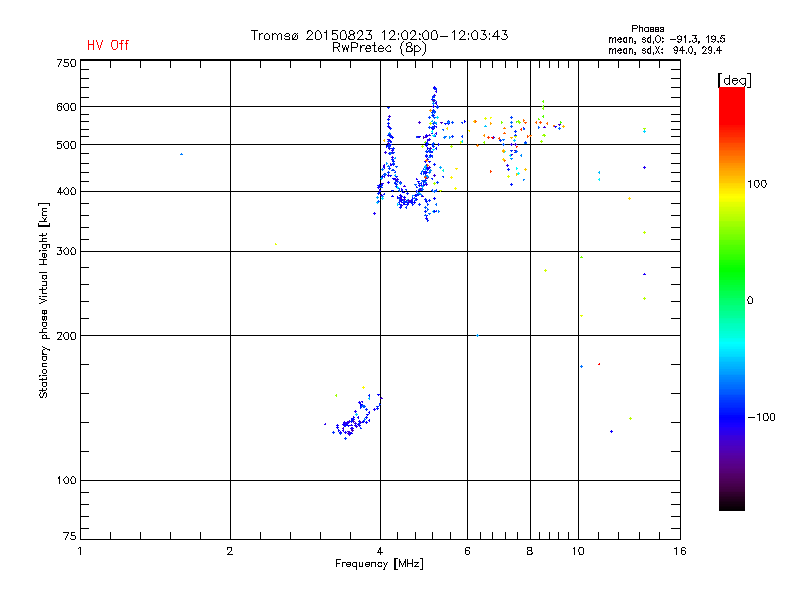The height and width of the screenshot is (600, 800).
Task: Click the '[deg]' colorbar unit label
Action: 734,80
